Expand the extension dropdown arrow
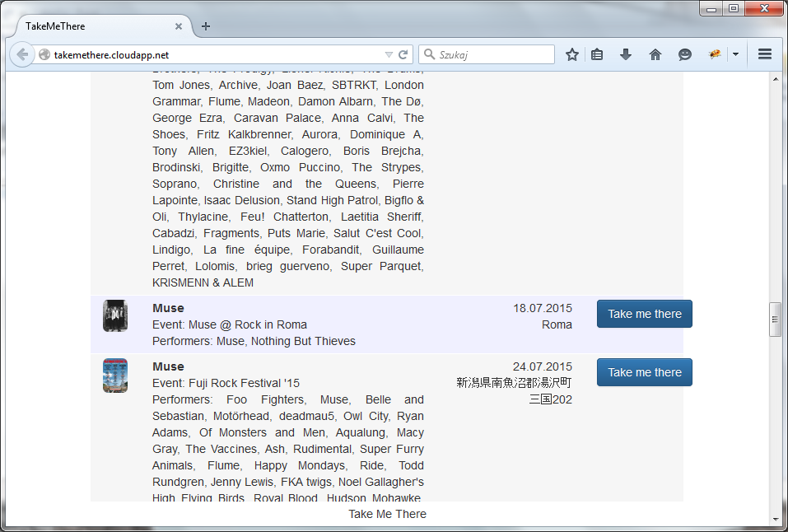788x532 pixels. click(736, 54)
